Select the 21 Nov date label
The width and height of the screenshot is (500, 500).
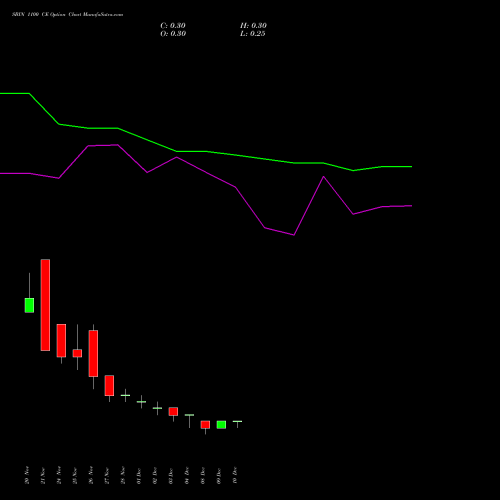[43, 475]
